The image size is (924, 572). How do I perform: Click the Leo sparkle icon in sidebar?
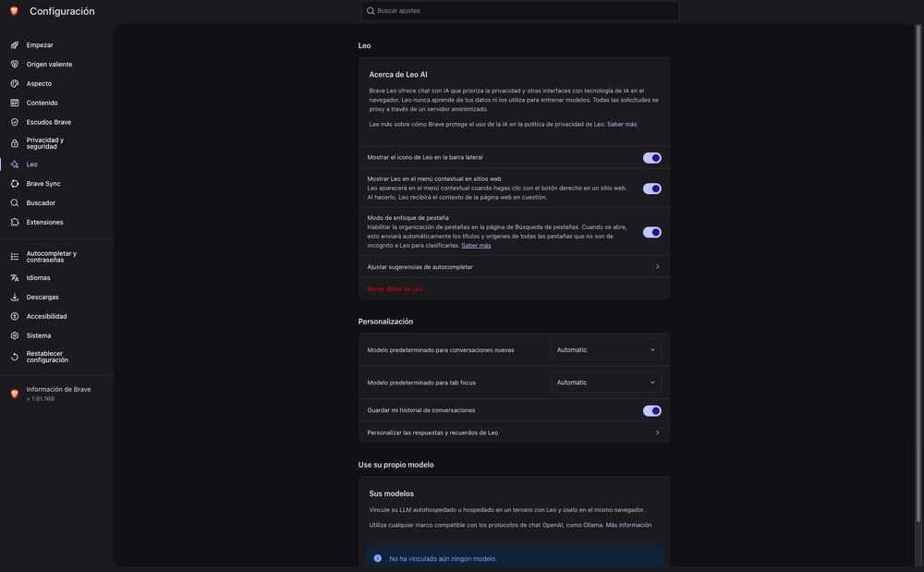[x=15, y=164]
